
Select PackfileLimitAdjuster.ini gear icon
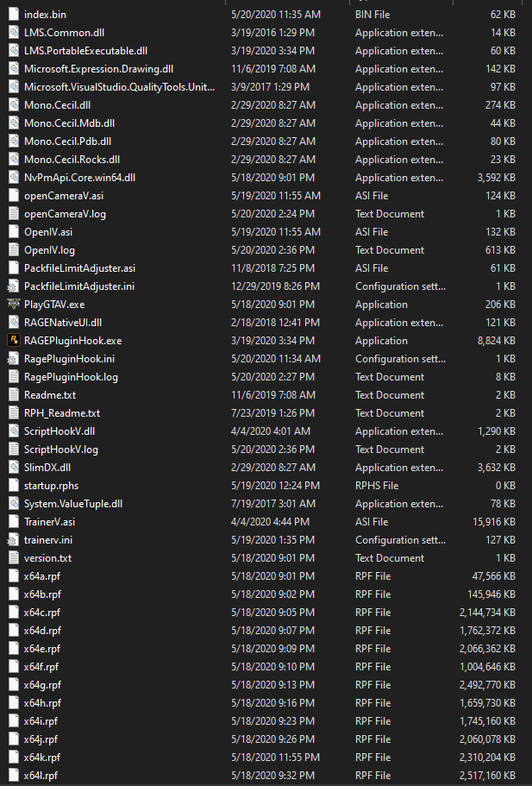coord(13,286)
